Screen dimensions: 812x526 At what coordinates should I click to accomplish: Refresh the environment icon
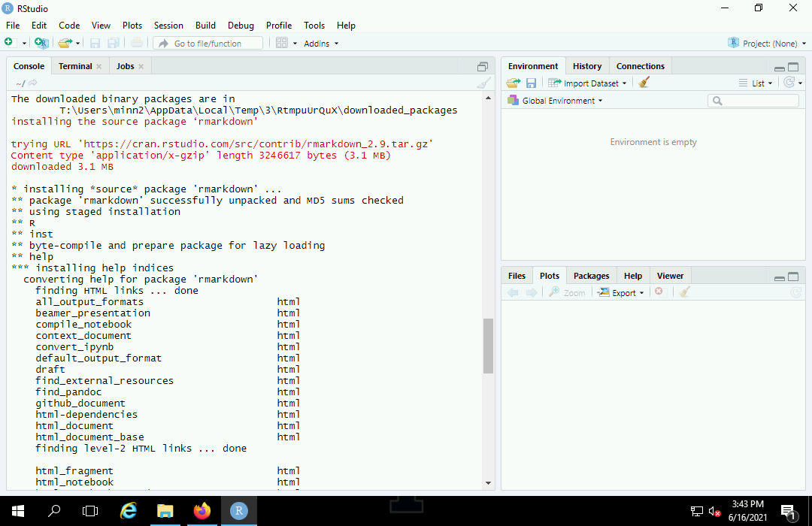tap(789, 83)
